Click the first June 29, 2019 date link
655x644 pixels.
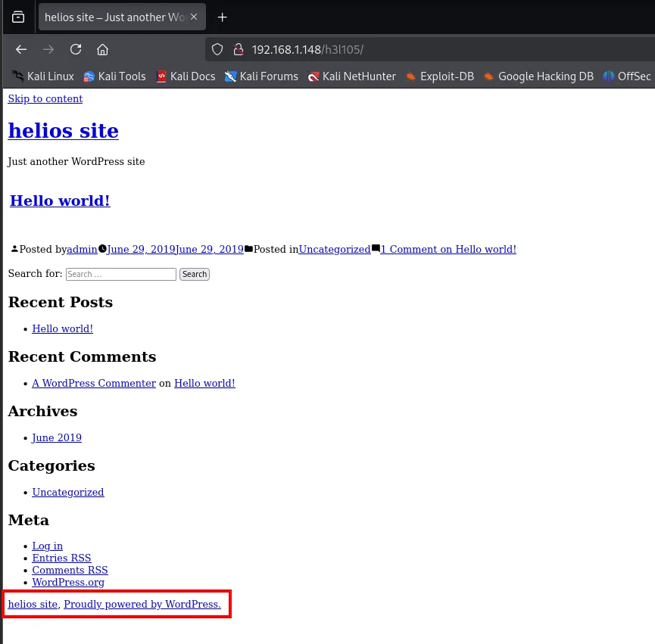(x=141, y=249)
